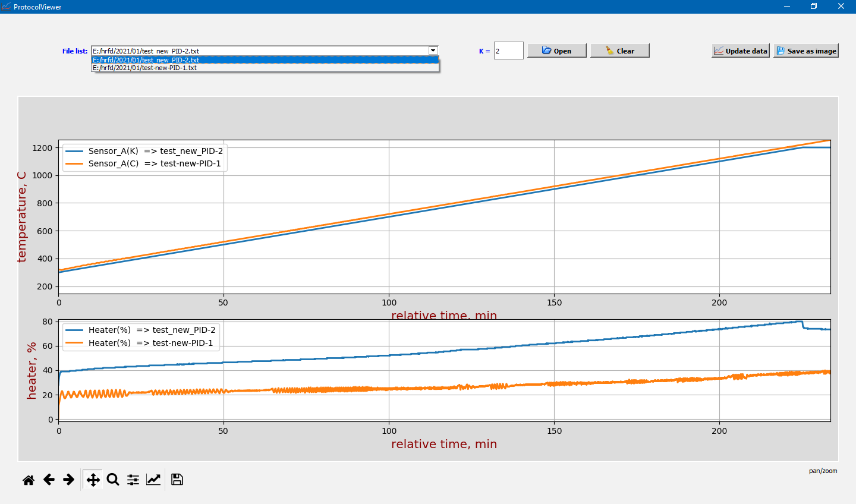Click the File list dropdown arrow
Viewport: 856px width, 504px height.
click(x=433, y=51)
